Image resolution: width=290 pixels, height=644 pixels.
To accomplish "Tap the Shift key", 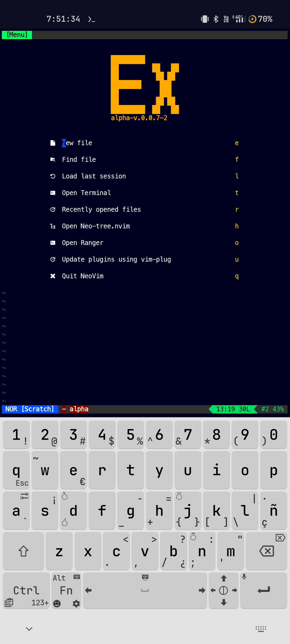I will click(23, 551).
